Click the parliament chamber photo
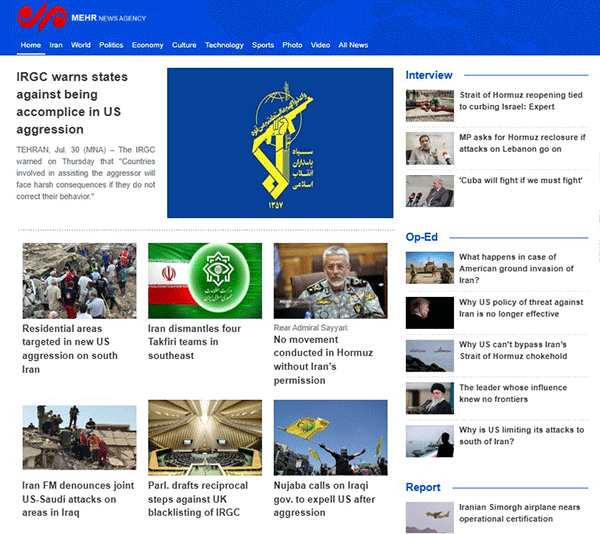Screen dimensions: 600x534 coord(205,438)
